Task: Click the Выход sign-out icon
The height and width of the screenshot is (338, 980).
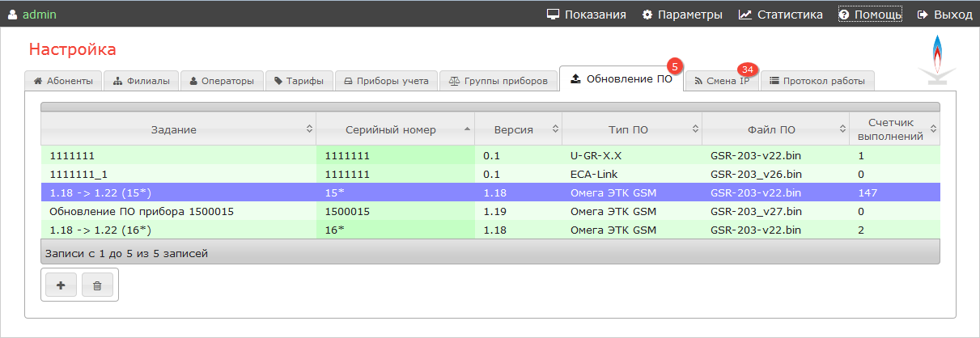Action: click(x=923, y=15)
